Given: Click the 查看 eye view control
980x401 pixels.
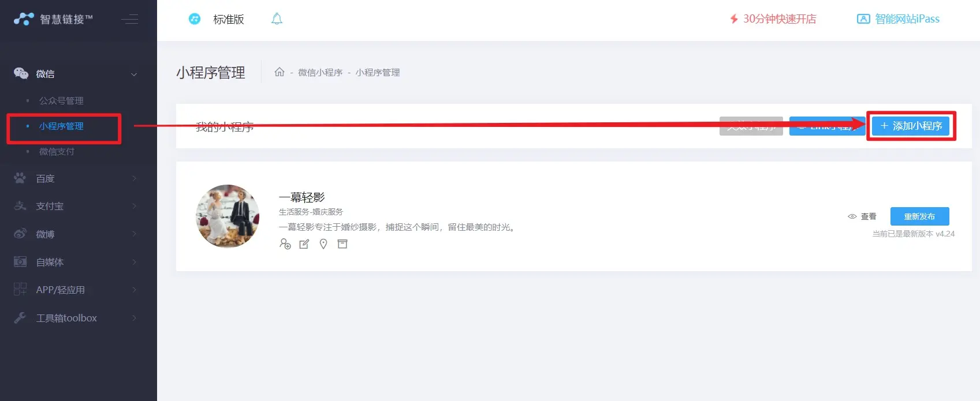Looking at the screenshot, I should 862,216.
